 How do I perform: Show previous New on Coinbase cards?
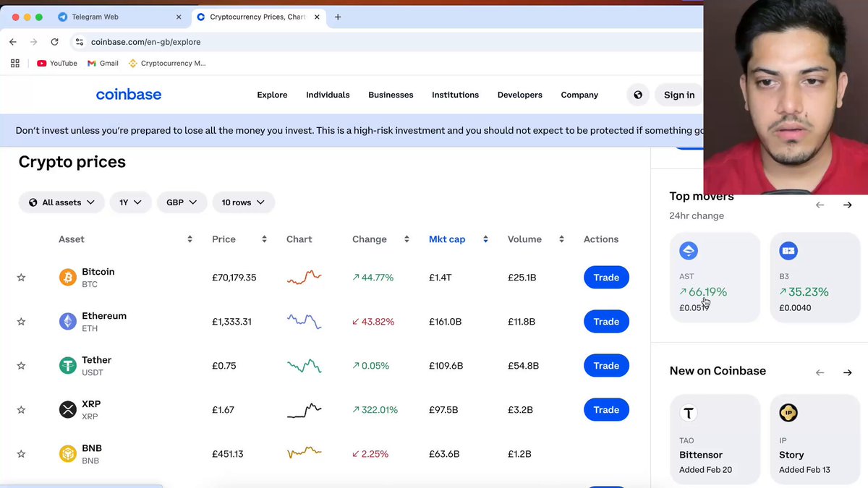click(820, 373)
